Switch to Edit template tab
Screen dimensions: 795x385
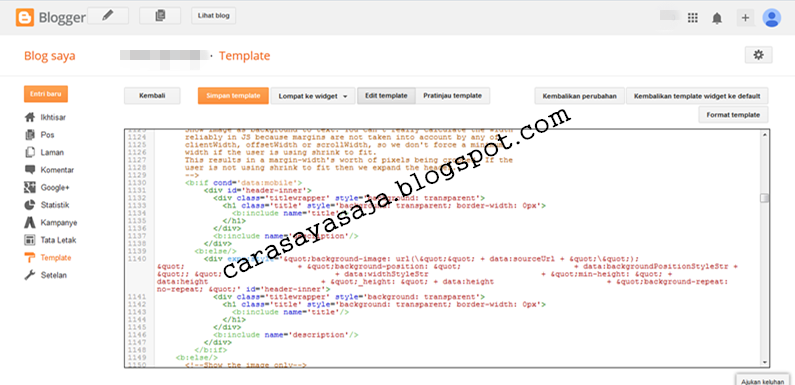(x=386, y=95)
